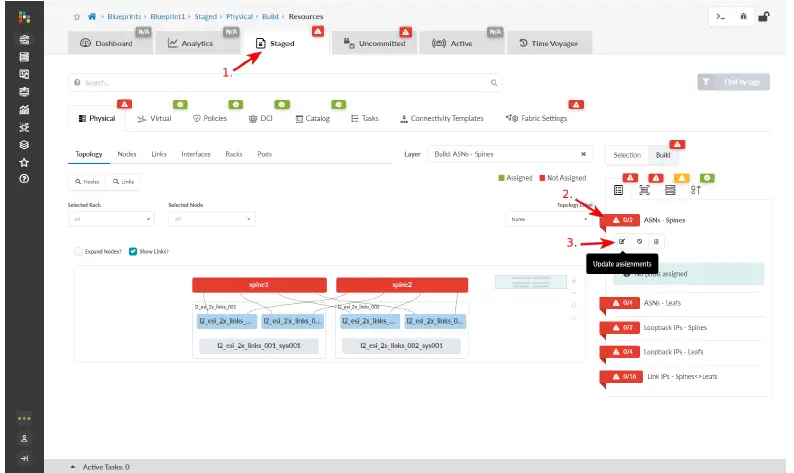Open the Catalog sub-tab
794x473 pixels.
(x=312, y=119)
